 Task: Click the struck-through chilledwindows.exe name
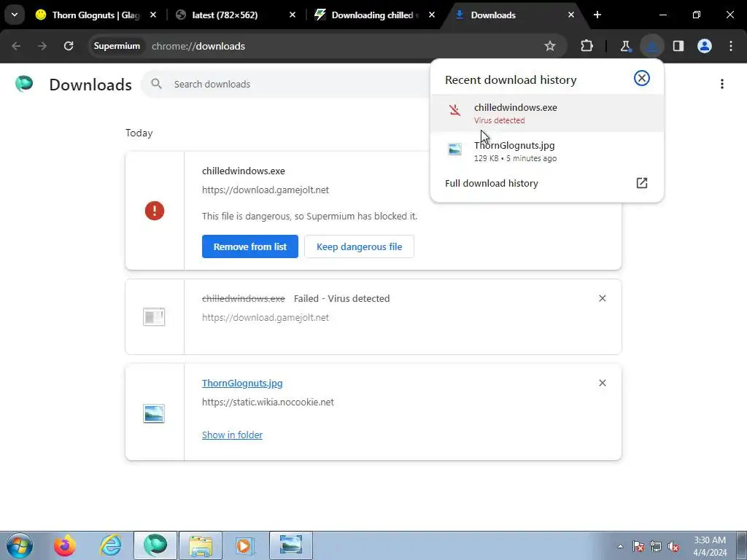pyautogui.click(x=244, y=298)
